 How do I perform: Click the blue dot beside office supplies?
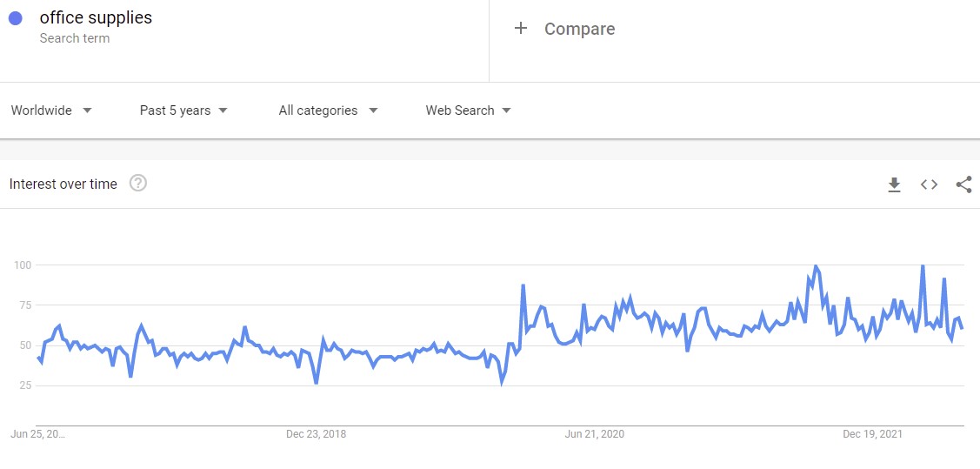[x=15, y=18]
